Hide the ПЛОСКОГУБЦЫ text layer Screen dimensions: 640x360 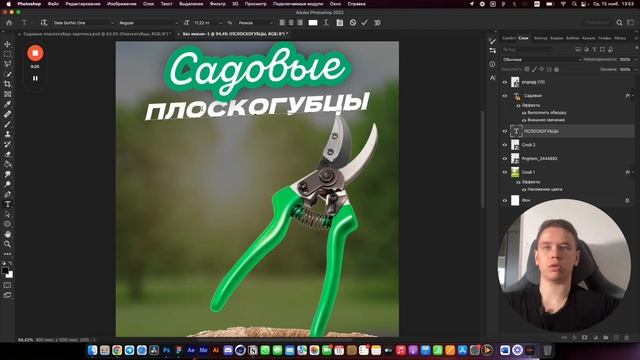(505, 131)
